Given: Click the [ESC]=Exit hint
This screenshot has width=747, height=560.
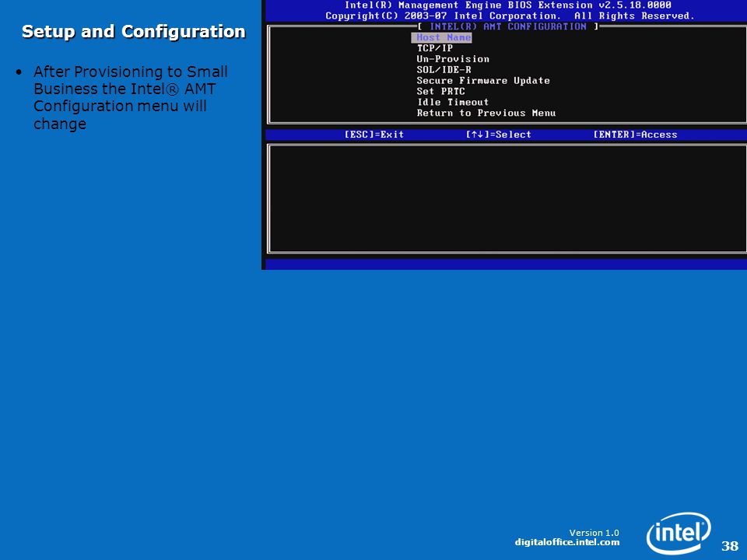Looking at the screenshot, I should 374,135.
